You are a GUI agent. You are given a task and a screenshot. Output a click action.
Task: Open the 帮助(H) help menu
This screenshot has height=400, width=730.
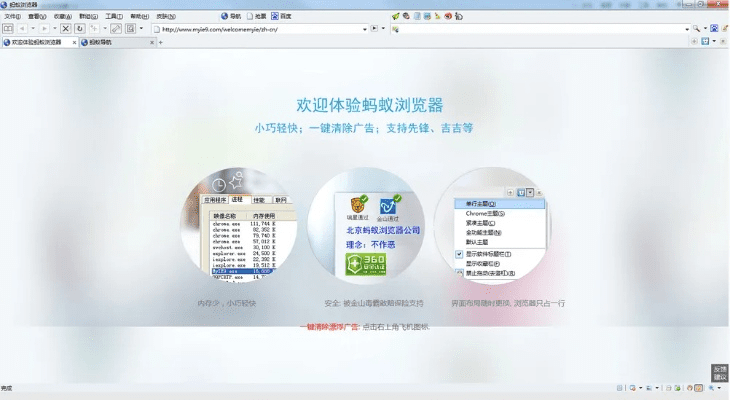coord(140,16)
